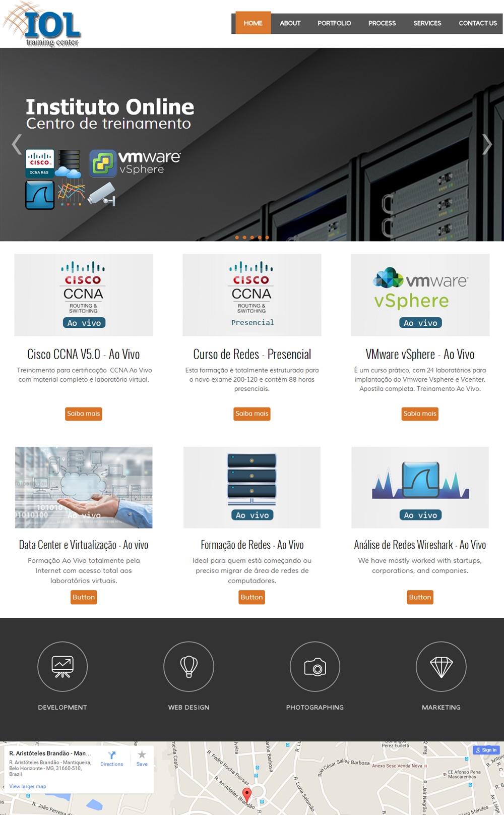
Task: Click the Development presentation chart icon
Action: 62,667
